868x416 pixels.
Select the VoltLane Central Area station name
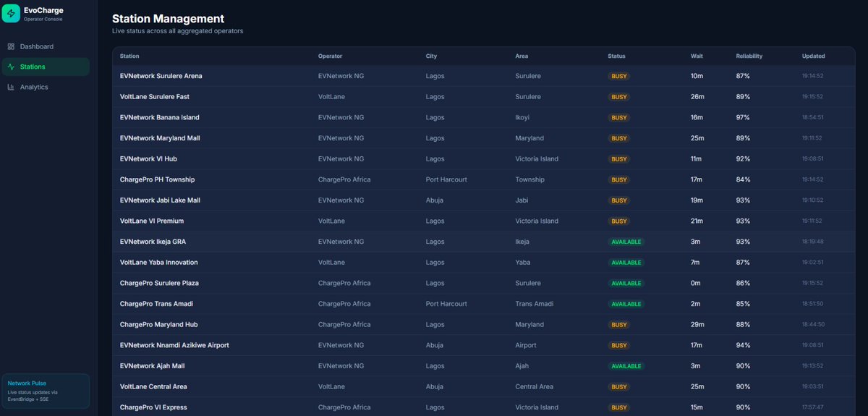[x=153, y=386]
